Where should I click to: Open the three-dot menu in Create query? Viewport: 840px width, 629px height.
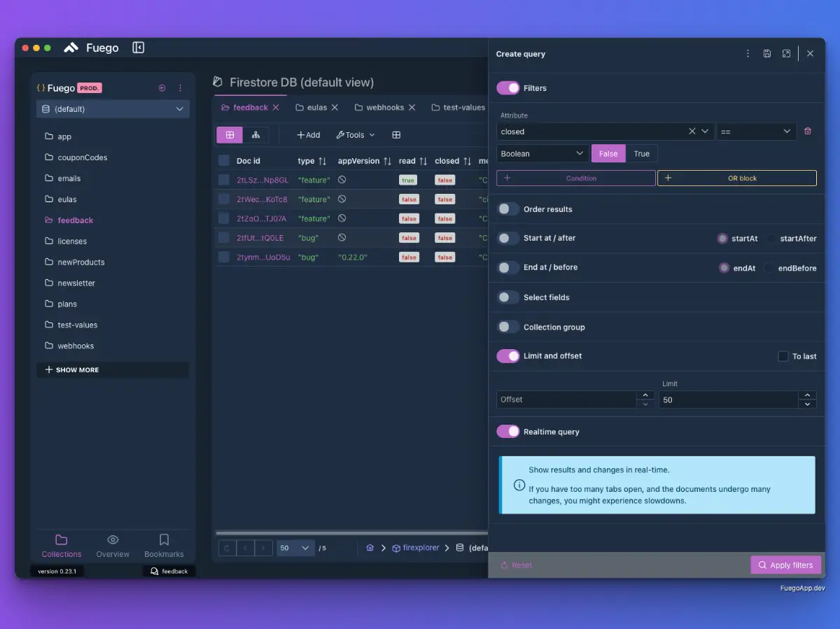pyautogui.click(x=748, y=54)
